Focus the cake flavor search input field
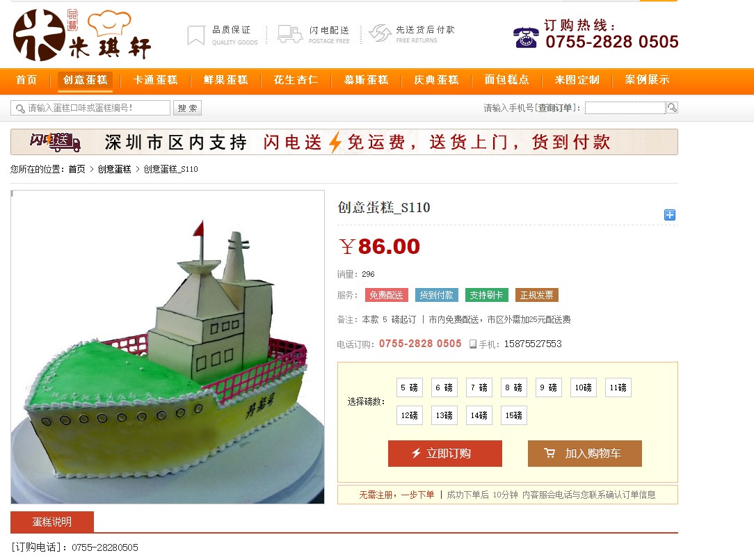This screenshot has width=754, height=560. pyautogui.click(x=90, y=108)
